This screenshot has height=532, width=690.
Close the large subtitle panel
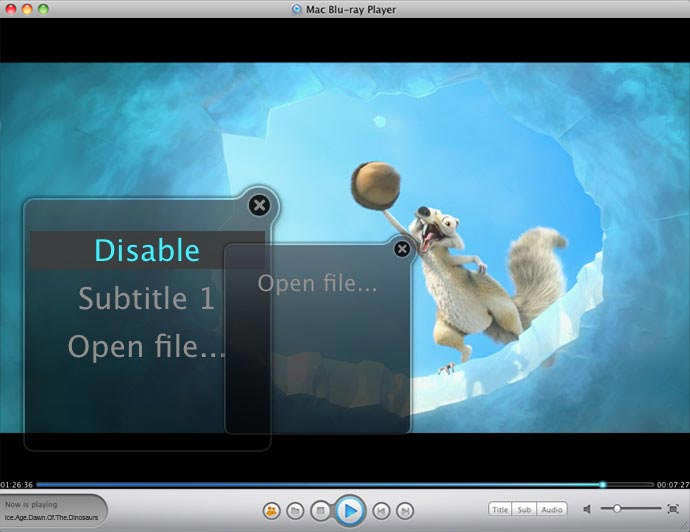click(259, 205)
